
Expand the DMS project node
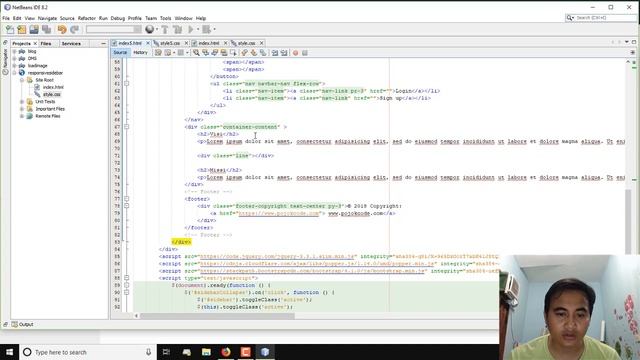point(14,58)
